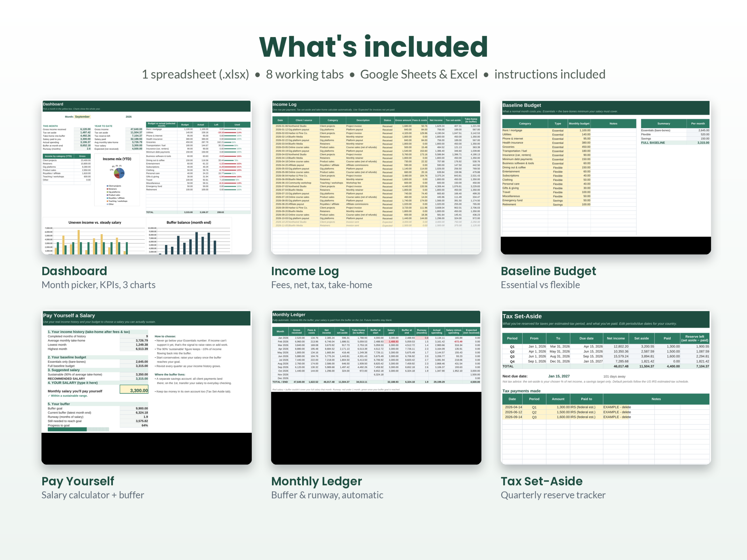Click 'Essential vs flexible' caption

(x=540, y=285)
